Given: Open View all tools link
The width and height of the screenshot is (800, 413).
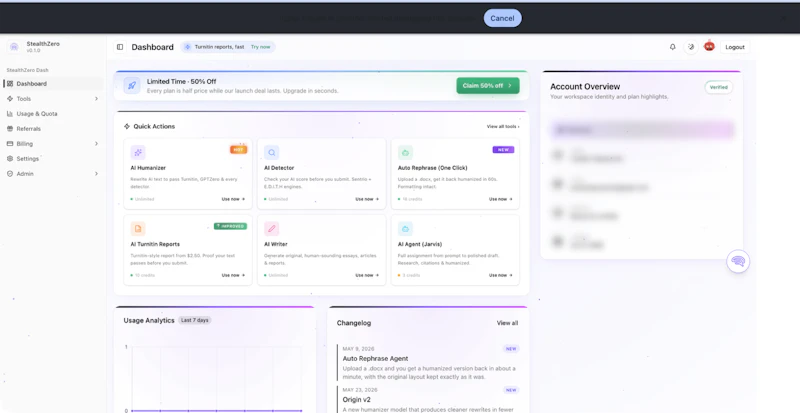Looking at the screenshot, I should [503, 127].
